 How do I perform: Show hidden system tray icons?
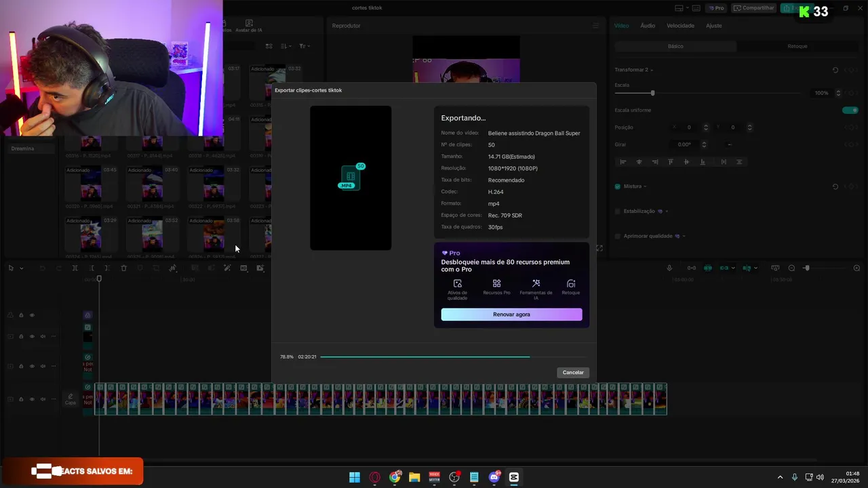pyautogui.click(x=780, y=477)
